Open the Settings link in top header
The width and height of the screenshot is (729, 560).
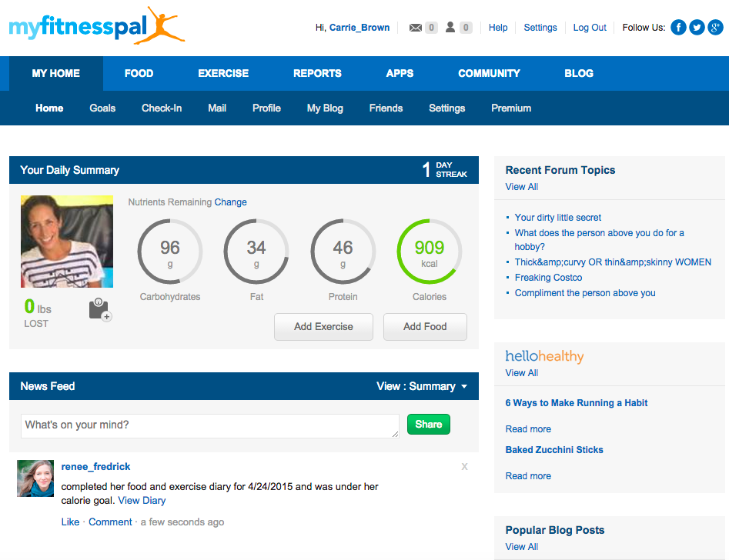[x=540, y=28]
